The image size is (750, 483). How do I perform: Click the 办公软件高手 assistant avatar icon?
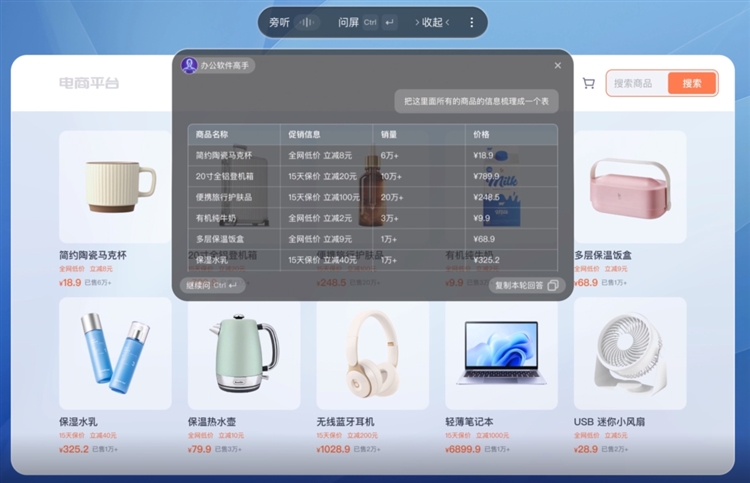[189, 65]
